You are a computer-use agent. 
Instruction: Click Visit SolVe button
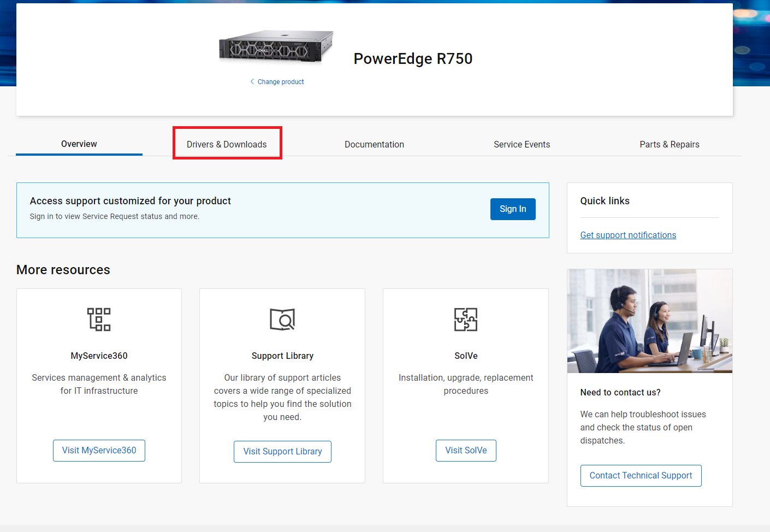tap(466, 450)
